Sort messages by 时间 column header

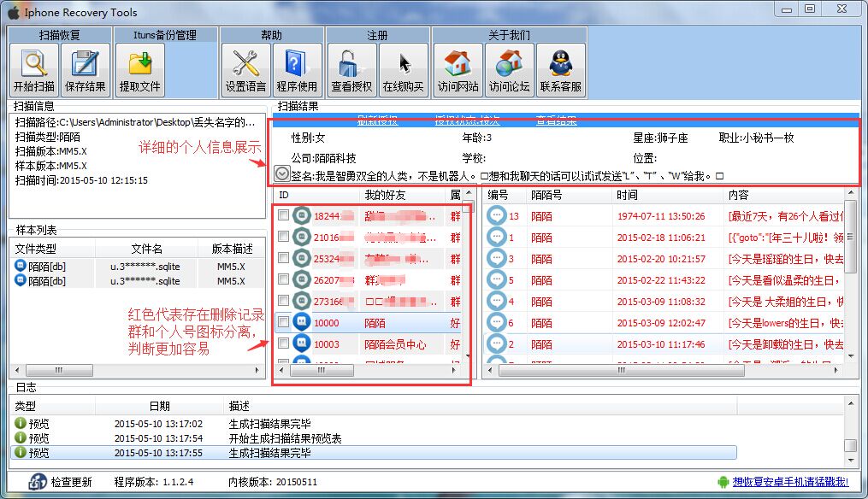668,195
